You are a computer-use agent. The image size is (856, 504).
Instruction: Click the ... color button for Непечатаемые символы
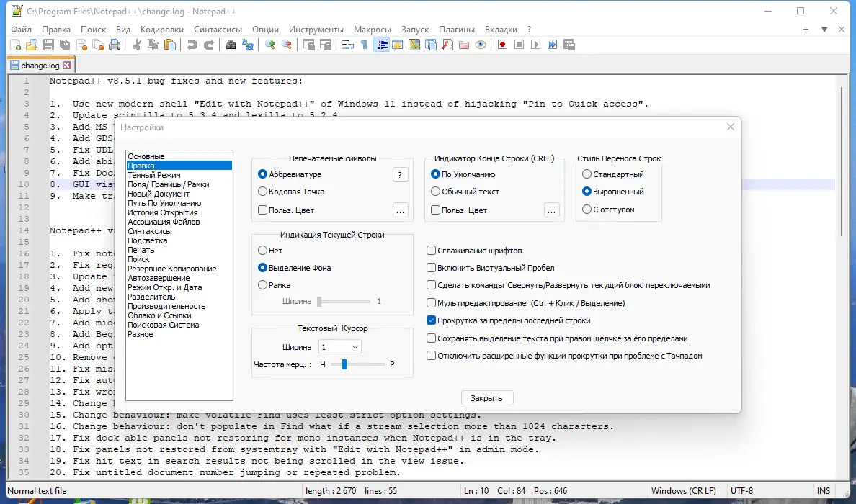click(x=400, y=210)
